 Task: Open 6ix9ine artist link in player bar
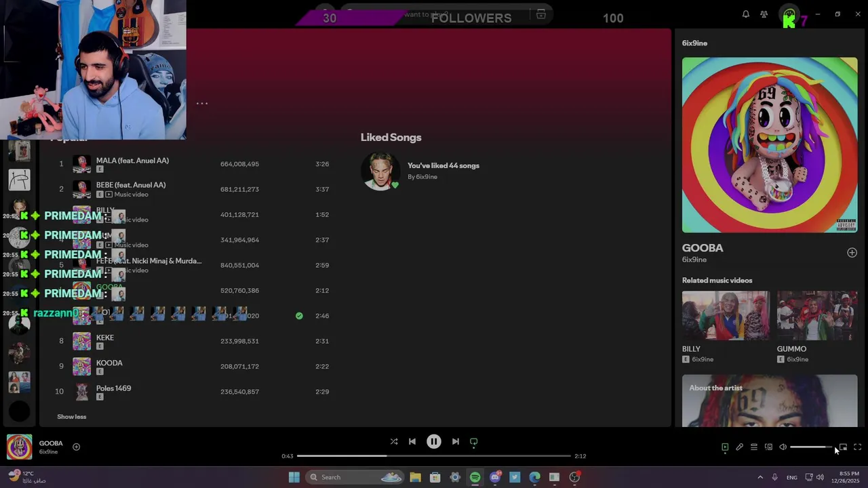tap(48, 452)
